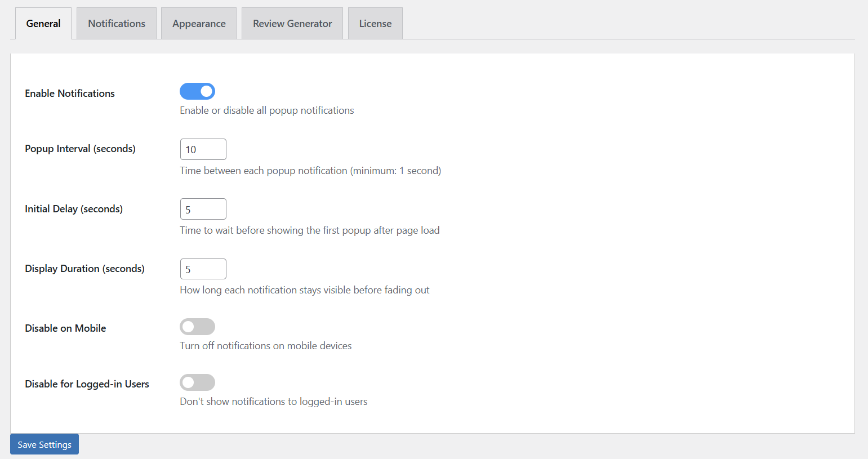Enable the Disable on Mobile toggle
This screenshot has width=868, height=459.
click(197, 327)
